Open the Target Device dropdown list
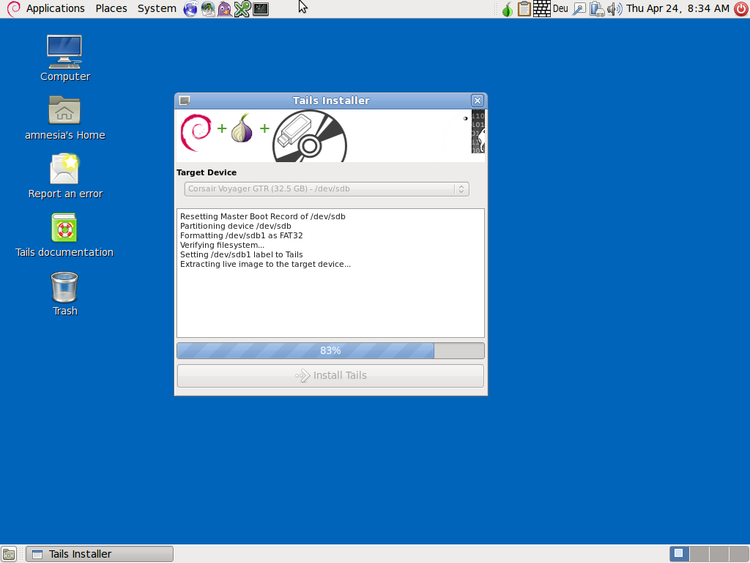Image resolution: width=750 pixels, height=563 pixels. (326, 188)
